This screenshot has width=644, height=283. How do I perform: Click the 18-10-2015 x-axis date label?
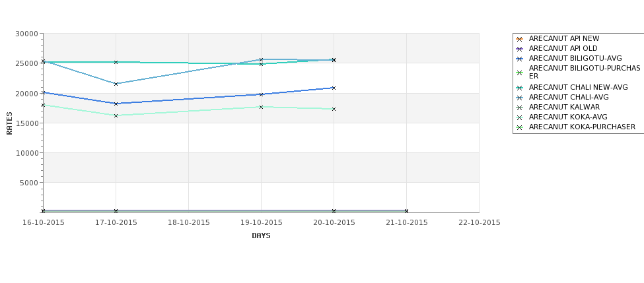(188, 223)
